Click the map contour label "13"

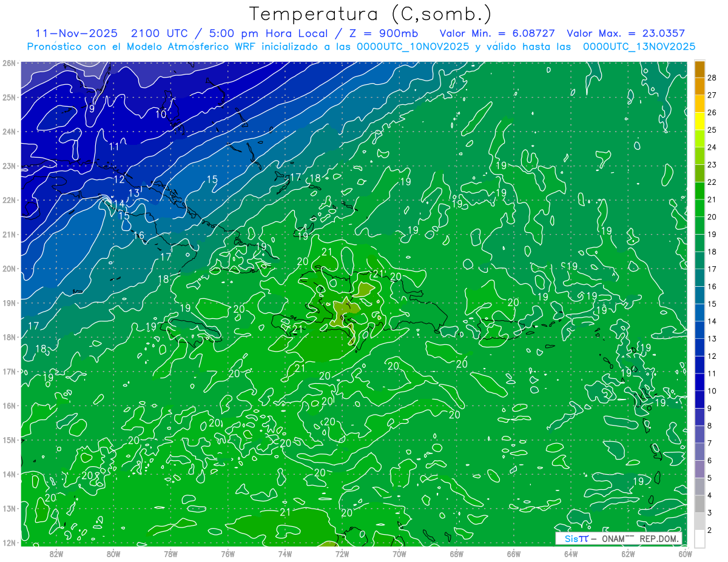(x=134, y=193)
